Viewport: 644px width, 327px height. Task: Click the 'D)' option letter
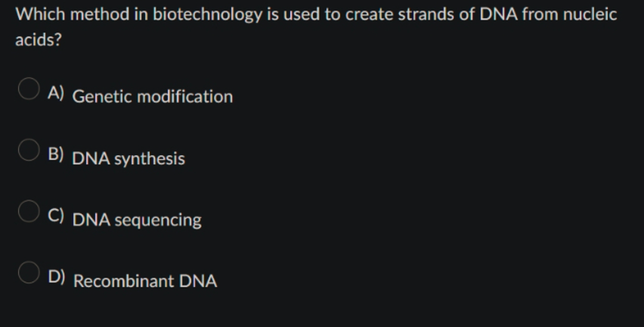point(56,277)
